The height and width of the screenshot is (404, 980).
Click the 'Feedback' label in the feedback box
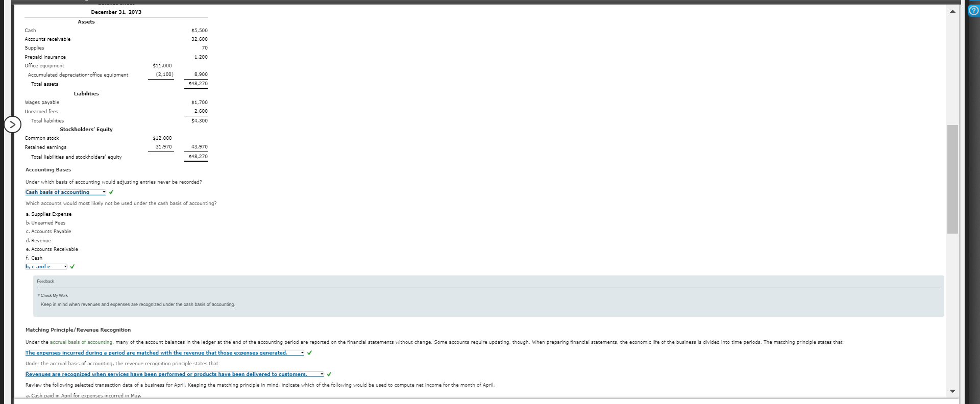[45, 281]
